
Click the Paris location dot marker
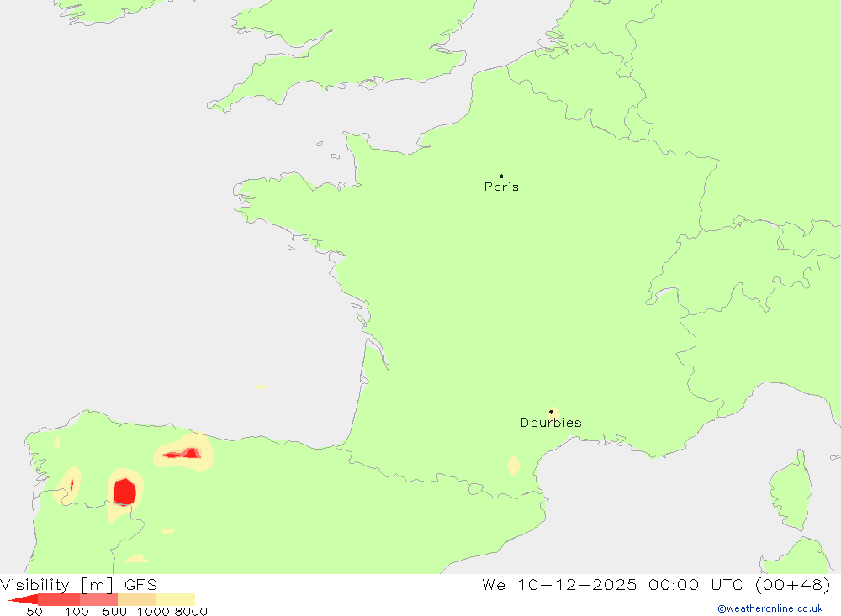point(501,176)
